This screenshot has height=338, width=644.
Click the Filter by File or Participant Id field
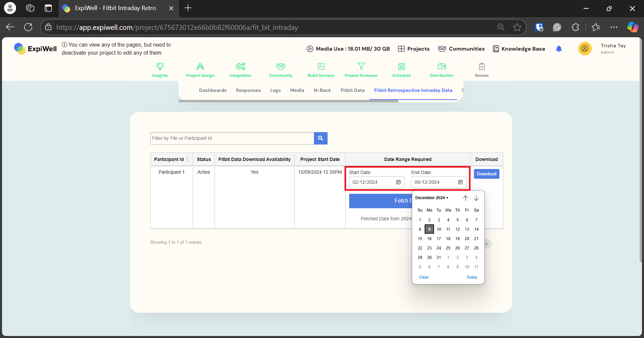[232, 138]
